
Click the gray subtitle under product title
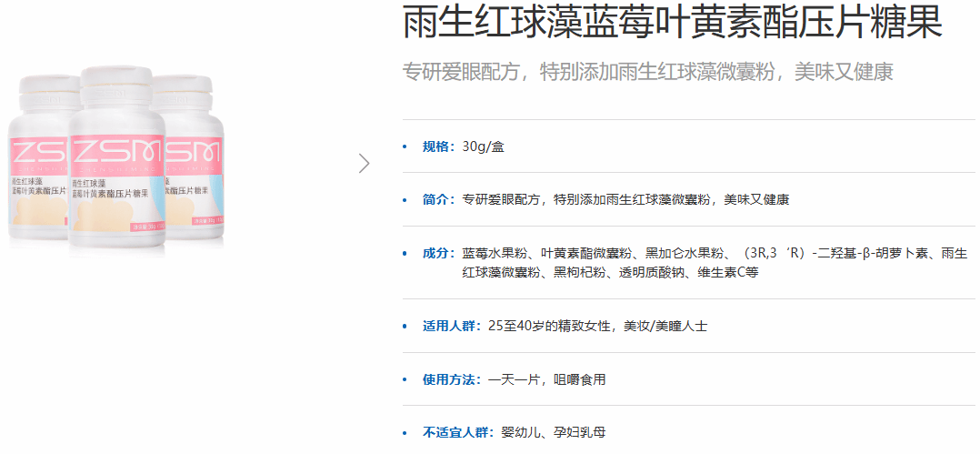pyautogui.click(x=647, y=73)
